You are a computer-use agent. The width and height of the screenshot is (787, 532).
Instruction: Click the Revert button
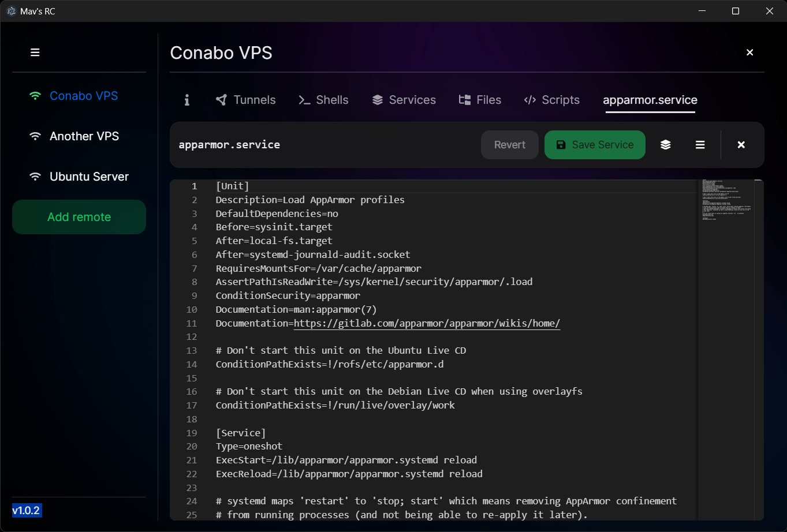click(x=510, y=145)
